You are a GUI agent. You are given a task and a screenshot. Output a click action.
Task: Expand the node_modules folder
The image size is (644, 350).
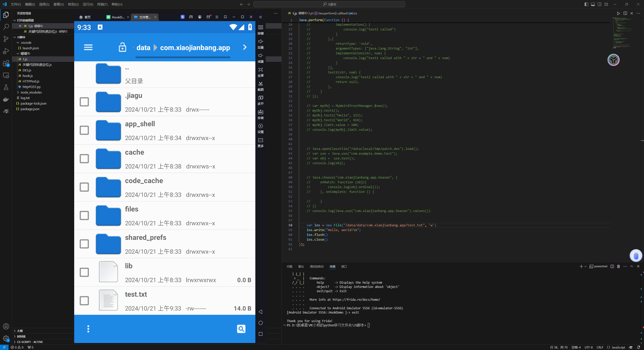tap(31, 92)
